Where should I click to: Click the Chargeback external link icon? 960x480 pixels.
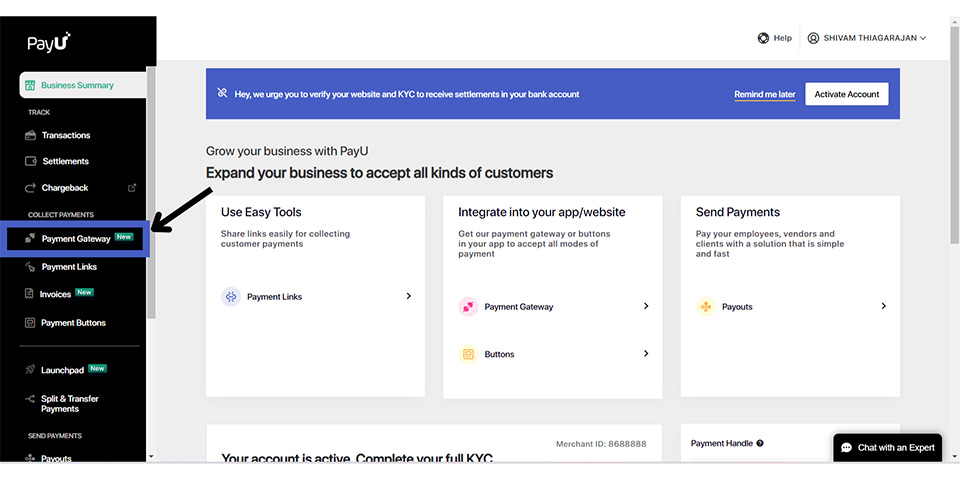(x=133, y=187)
